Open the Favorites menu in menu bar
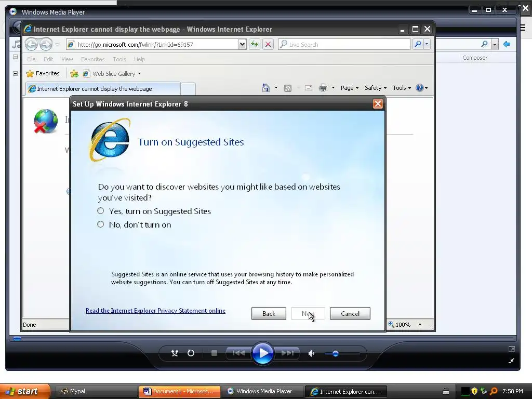The height and width of the screenshot is (399, 532). click(92, 59)
